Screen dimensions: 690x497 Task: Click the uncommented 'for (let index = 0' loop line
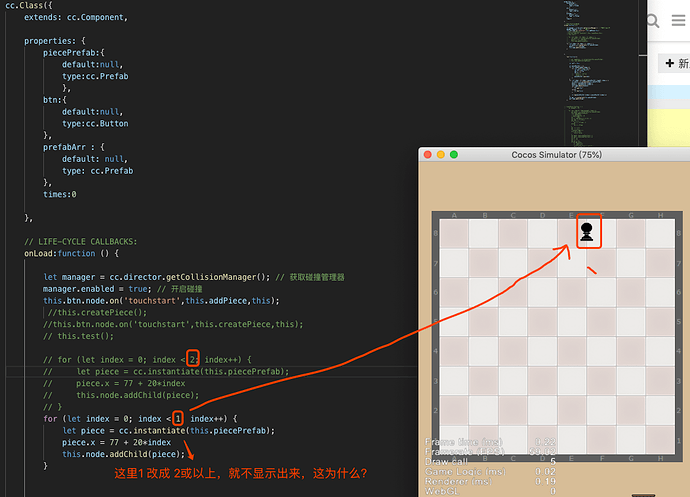tap(140, 419)
